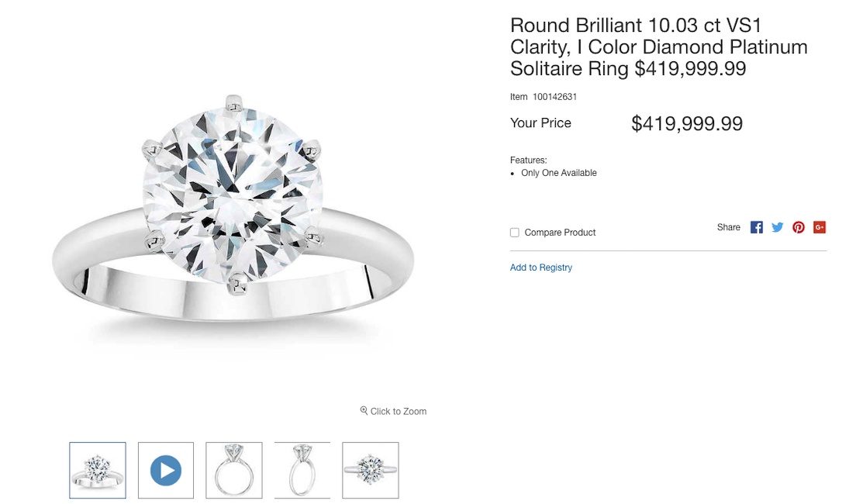The height and width of the screenshot is (504, 856).
Task: Play the product video thumbnail
Action: pyautogui.click(x=166, y=470)
